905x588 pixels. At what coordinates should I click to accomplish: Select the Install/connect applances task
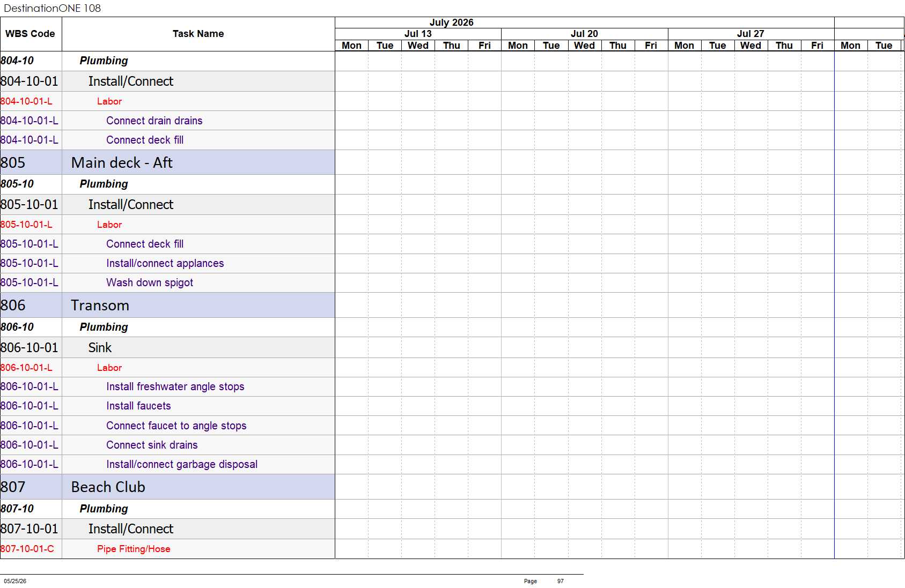[198, 263]
